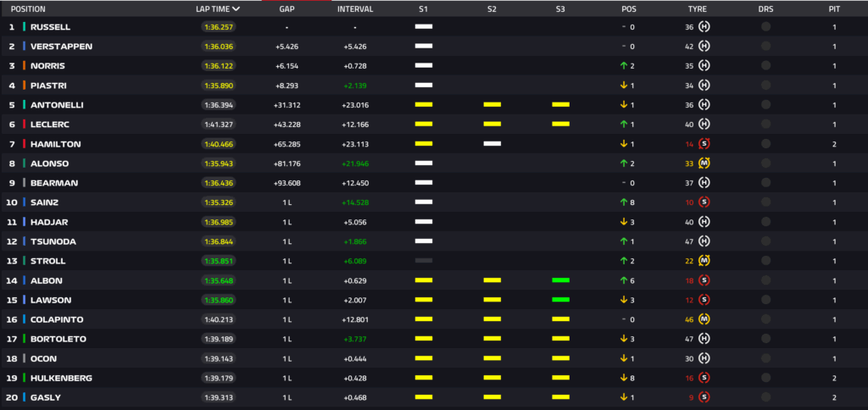Click the TYRE column header

pyautogui.click(x=698, y=9)
